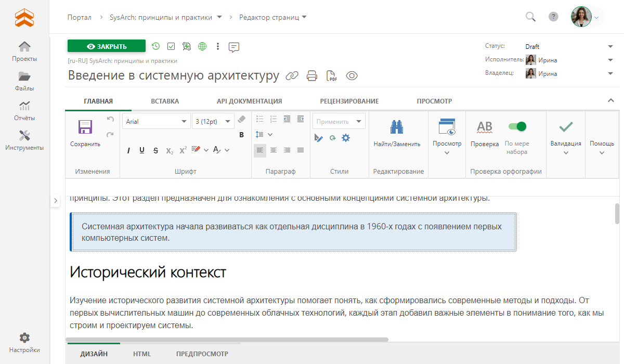Expand the Draft status dropdown

[610, 47]
